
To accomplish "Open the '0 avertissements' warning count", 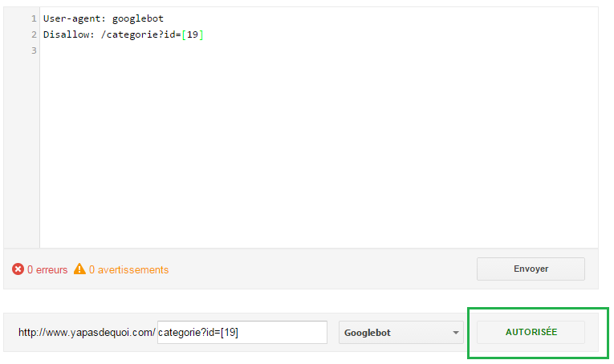I will click(x=129, y=269).
